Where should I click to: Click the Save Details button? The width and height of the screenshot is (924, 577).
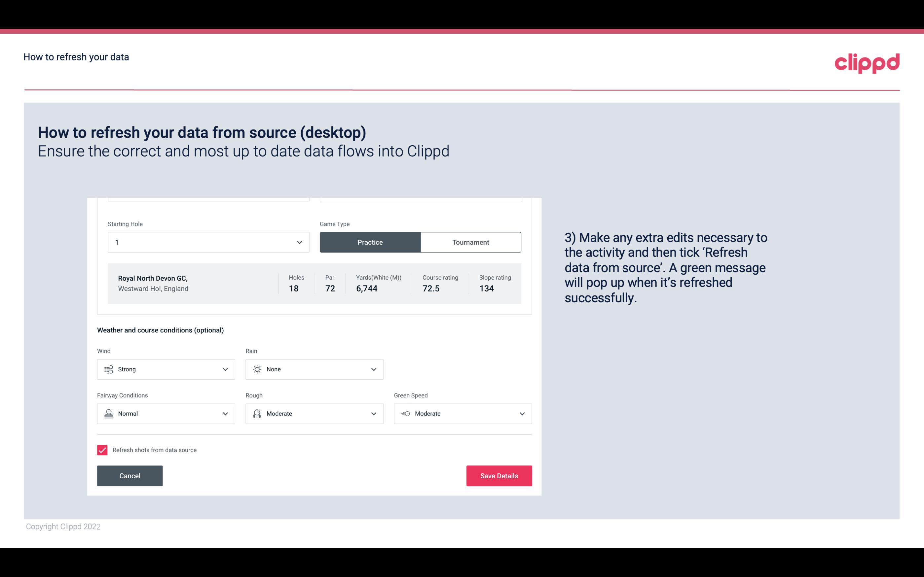click(499, 475)
